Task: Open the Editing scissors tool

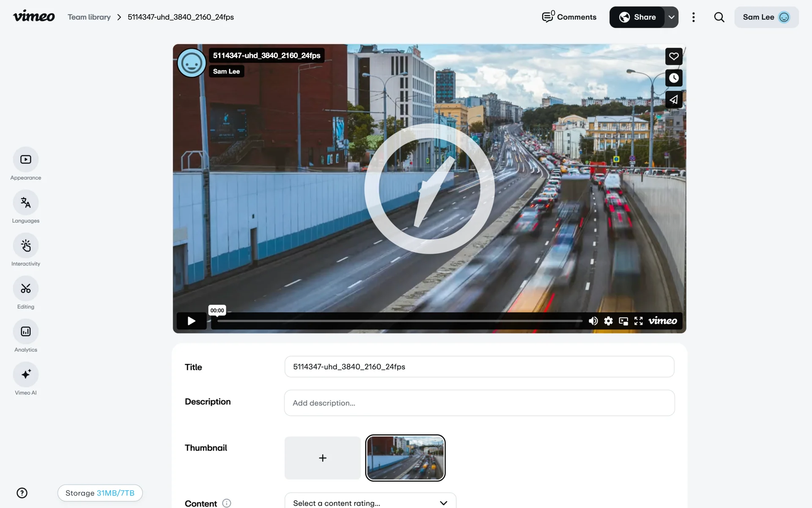Action: pyautogui.click(x=26, y=289)
